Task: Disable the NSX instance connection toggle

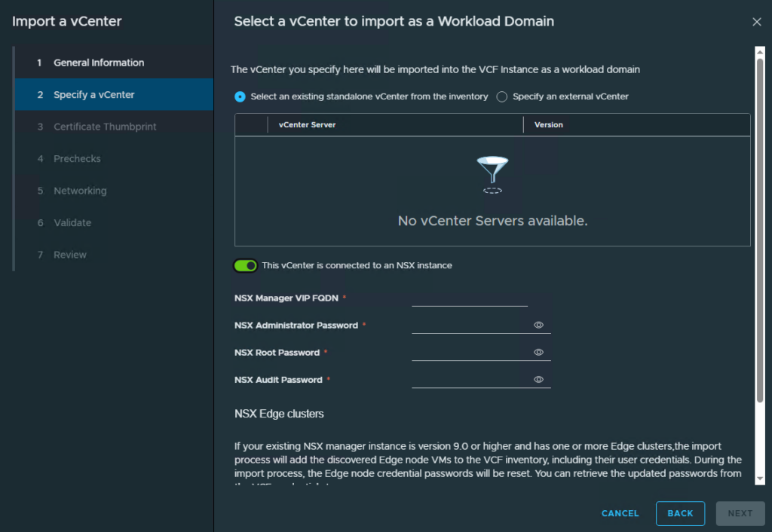Action: (x=246, y=266)
